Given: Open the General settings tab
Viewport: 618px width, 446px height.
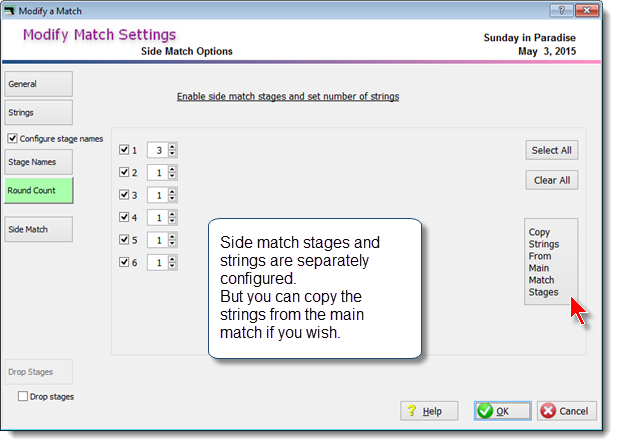Looking at the screenshot, I should [x=39, y=84].
